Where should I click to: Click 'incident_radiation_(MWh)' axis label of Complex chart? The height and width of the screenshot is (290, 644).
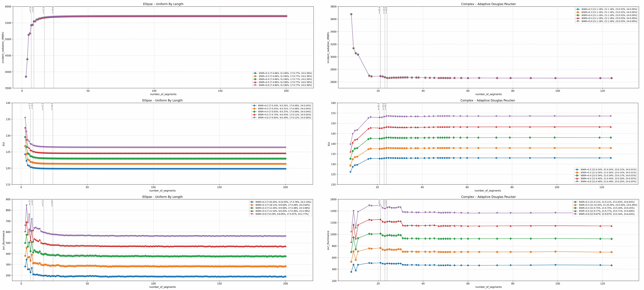click(x=328, y=47)
